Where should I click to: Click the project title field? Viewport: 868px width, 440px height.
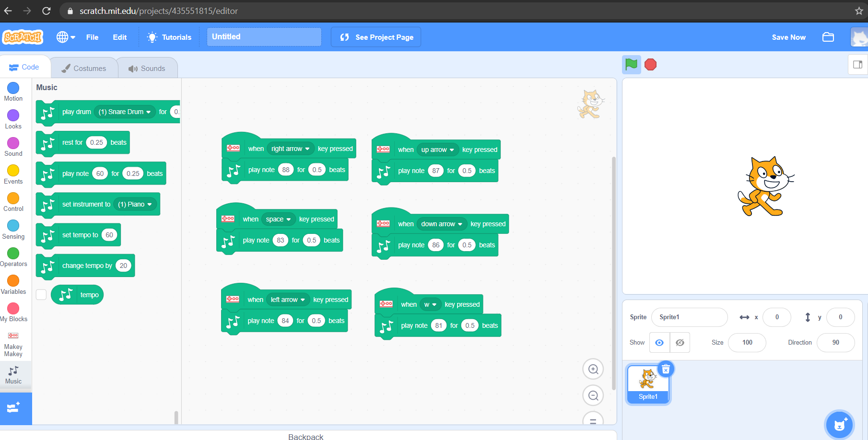tap(264, 37)
